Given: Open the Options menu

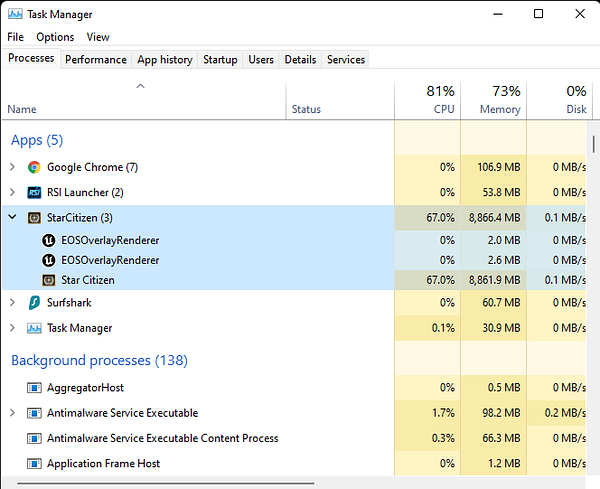Looking at the screenshot, I should [55, 37].
